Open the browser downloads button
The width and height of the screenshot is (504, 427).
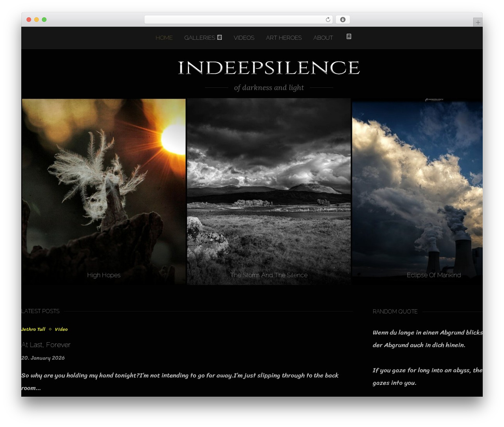pyautogui.click(x=343, y=20)
